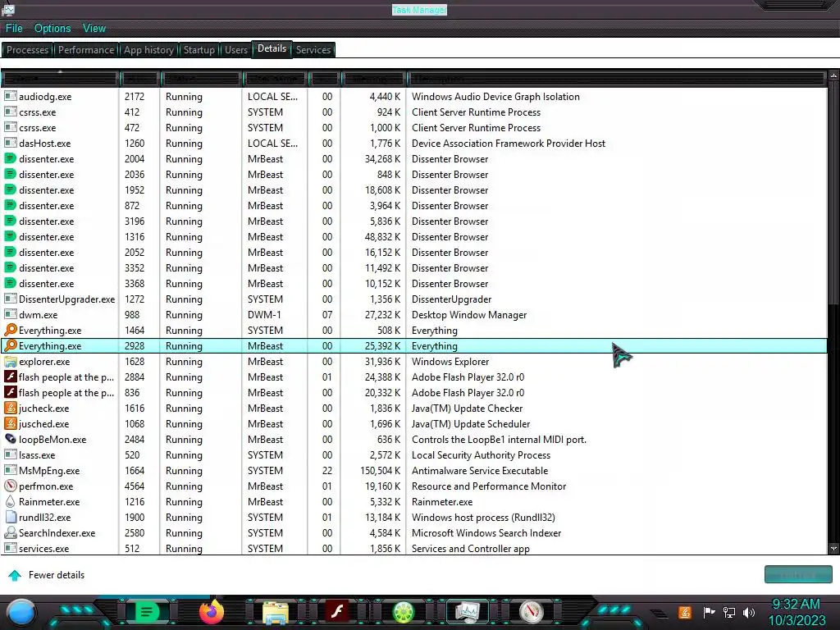Click the Local Security Authority Process description
The width and height of the screenshot is (840, 630).
[481, 454]
